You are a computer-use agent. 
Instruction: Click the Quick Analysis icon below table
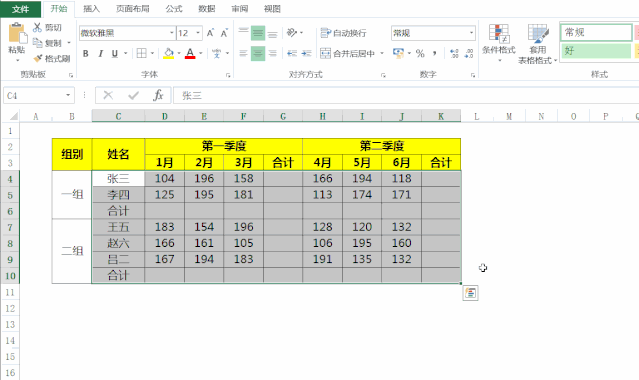pos(470,293)
